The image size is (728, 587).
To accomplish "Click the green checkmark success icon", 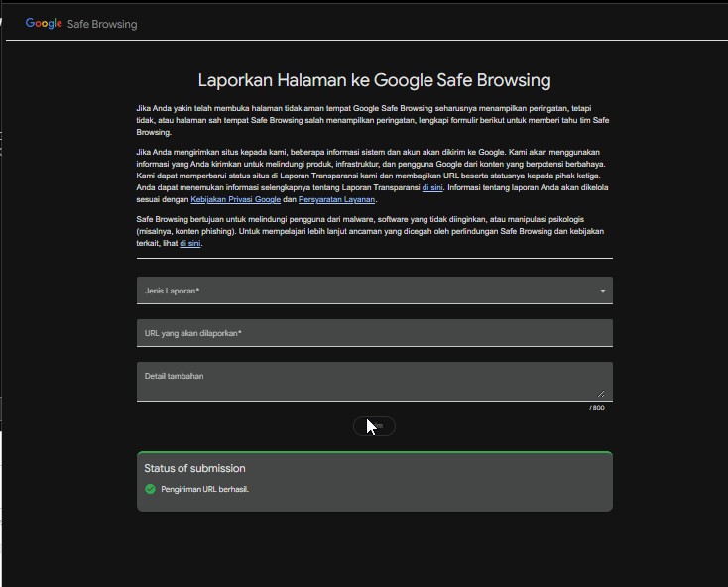I will pyautogui.click(x=150, y=489).
